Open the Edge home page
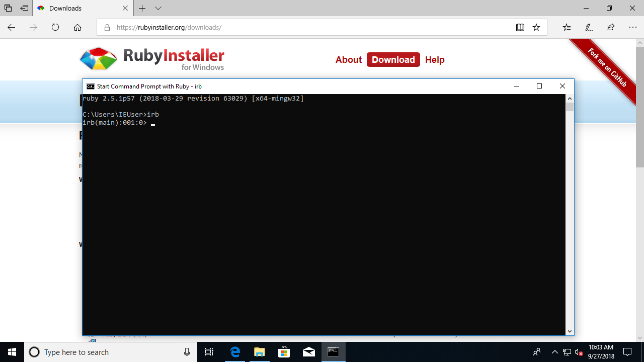 [x=77, y=28]
